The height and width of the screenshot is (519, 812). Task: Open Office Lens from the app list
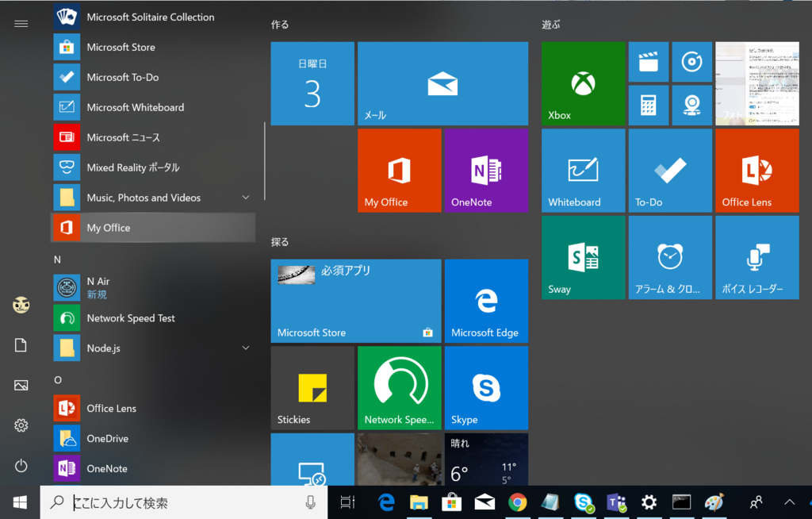[153, 408]
